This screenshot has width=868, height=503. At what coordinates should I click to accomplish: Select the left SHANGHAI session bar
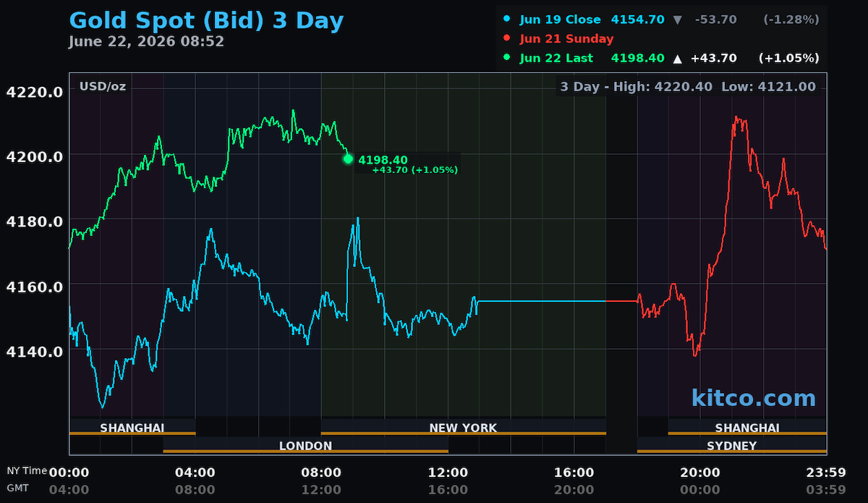(132, 428)
